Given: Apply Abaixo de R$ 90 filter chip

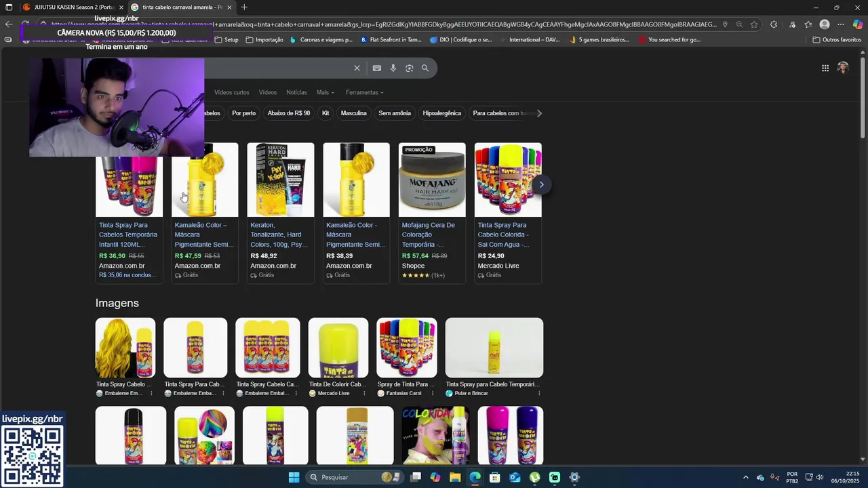Looking at the screenshot, I should click(289, 113).
